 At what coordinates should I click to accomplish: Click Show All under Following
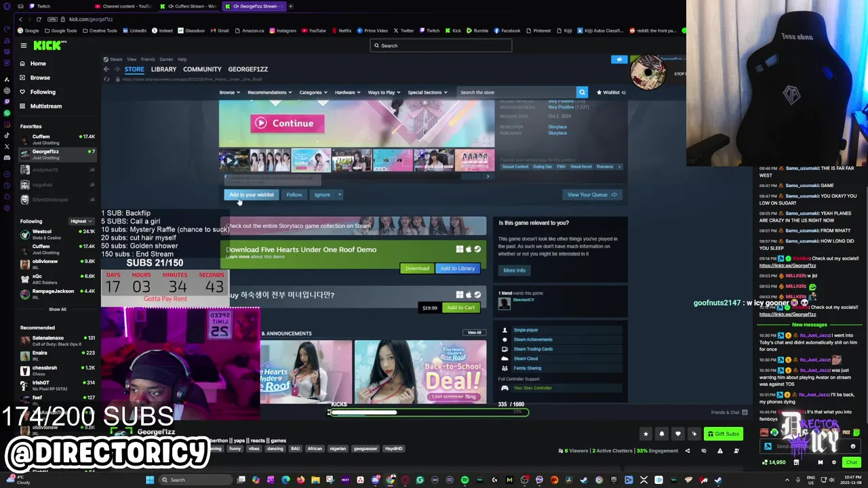pyautogui.click(x=58, y=309)
